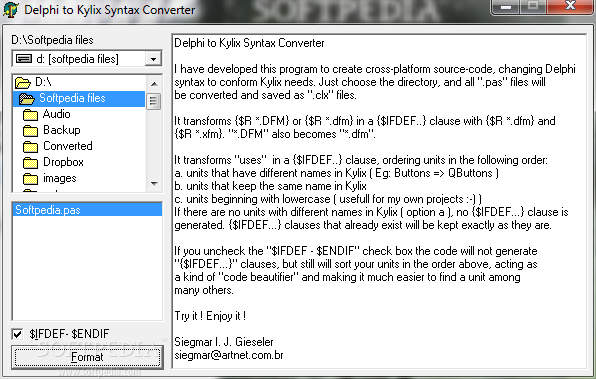Click the application icon in the title bar
The width and height of the screenshot is (596, 379).
[10, 10]
